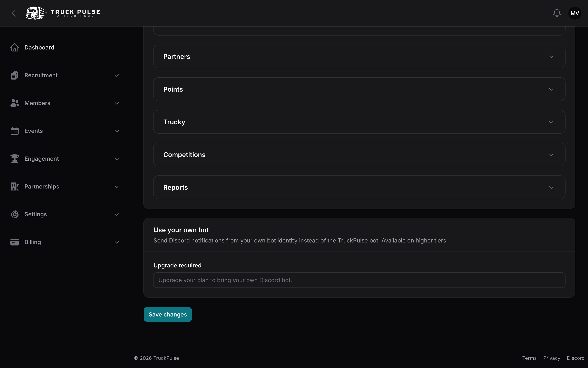This screenshot has height=368, width=588.
Task: Click the Events calendar icon
Action: (14, 131)
